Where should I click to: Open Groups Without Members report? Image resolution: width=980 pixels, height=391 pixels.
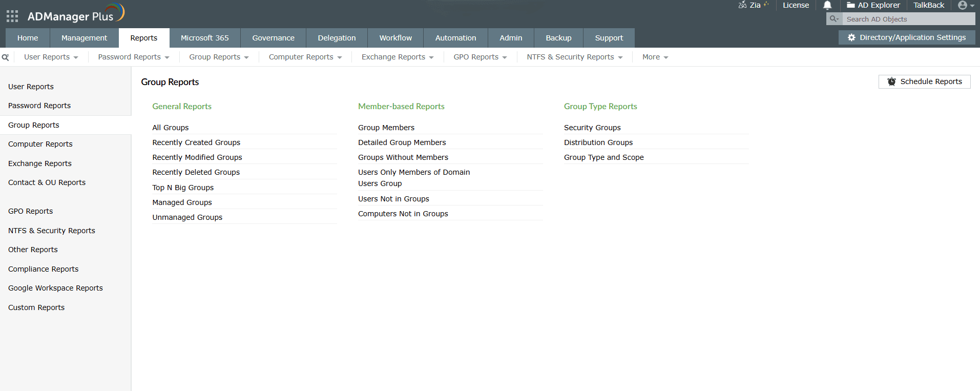(x=403, y=157)
